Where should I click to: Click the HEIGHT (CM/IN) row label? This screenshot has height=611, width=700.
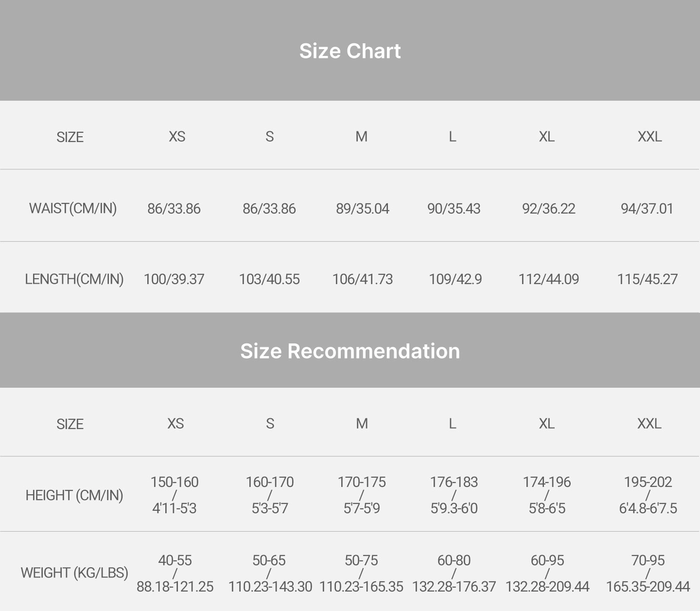tap(74, 495)
